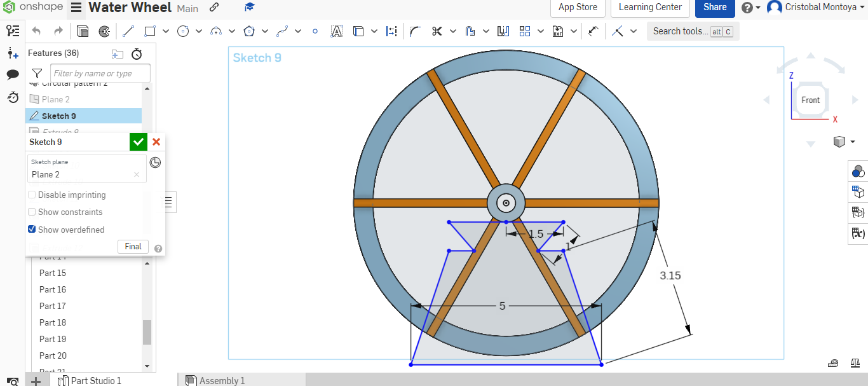This screenshot has height=386, width=868.
Task: Switch to the Assembly 1 tab
Action: point(221,380)
